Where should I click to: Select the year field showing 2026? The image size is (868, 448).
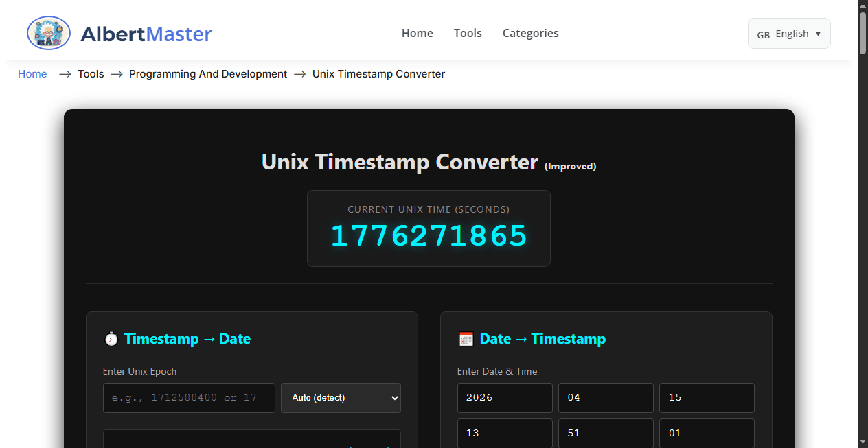click(x=505, y=397)
